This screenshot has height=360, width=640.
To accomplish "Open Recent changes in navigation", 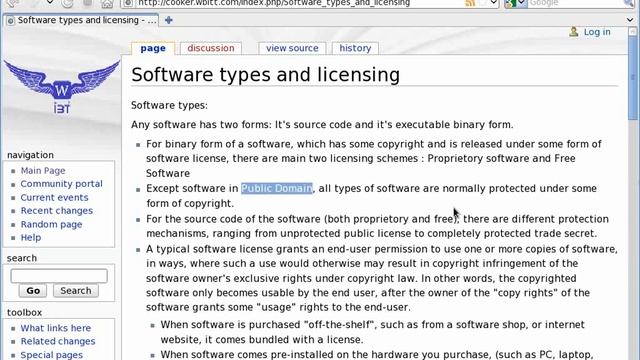I will (57, 211).
